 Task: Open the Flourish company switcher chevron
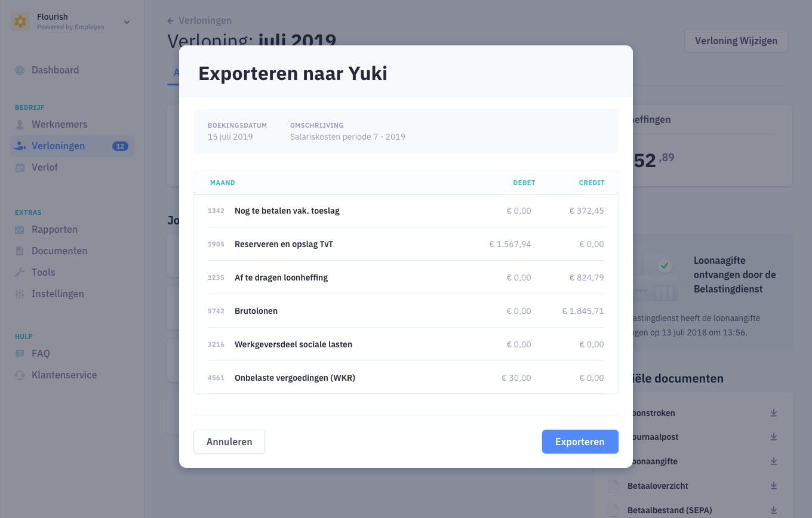127,23
